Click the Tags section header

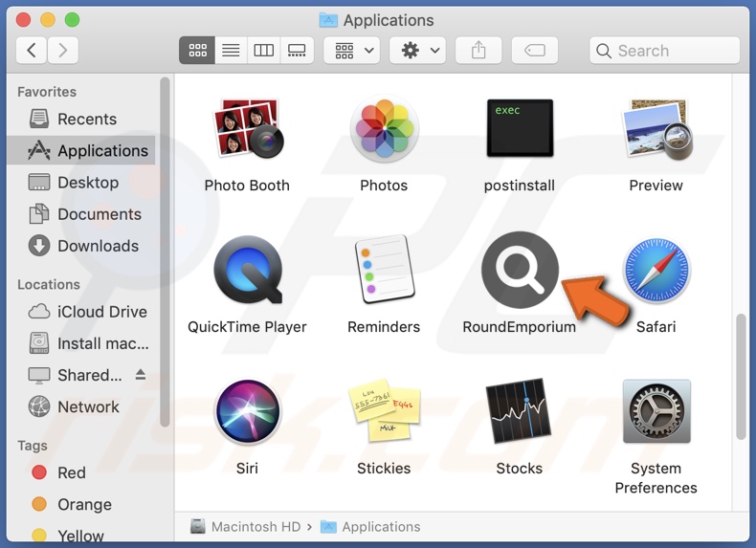[x=33, y=446]
